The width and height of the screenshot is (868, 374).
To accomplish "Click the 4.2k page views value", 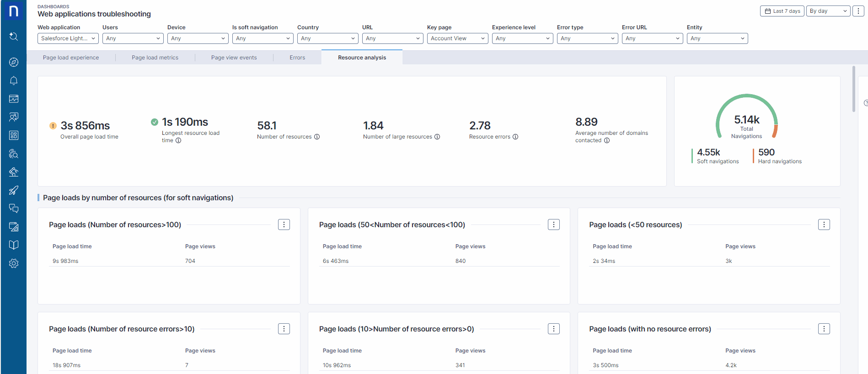I will (x=731, y=365).
